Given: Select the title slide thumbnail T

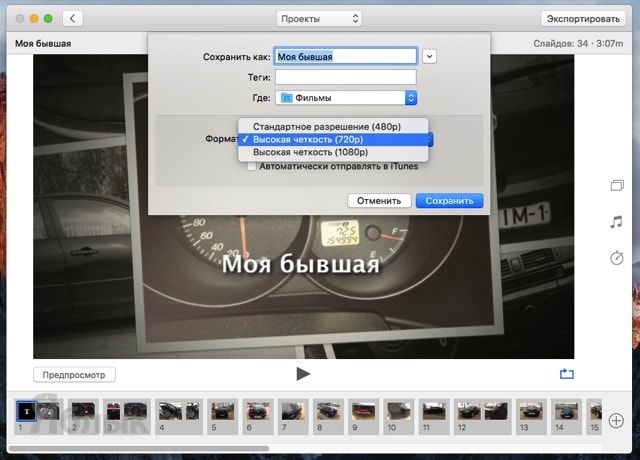Looking at the screenshot, I should [27, 411].
